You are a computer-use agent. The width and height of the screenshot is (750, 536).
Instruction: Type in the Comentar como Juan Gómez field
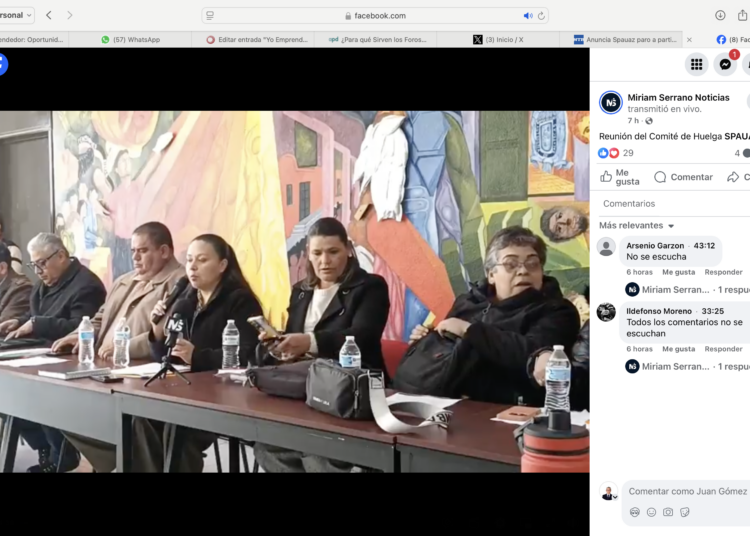coord(688,491)
